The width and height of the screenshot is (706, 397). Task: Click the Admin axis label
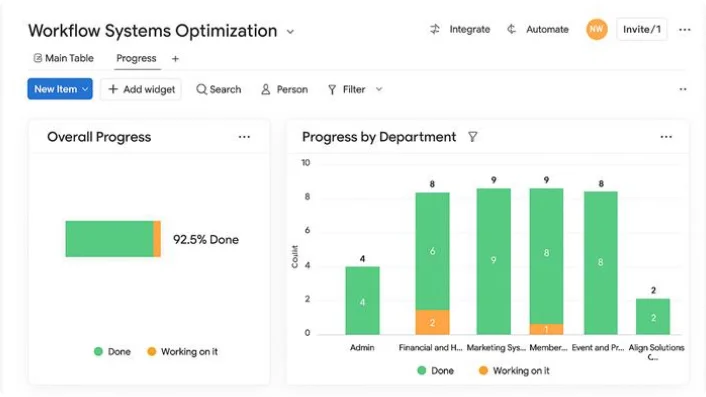pos(362,347)
